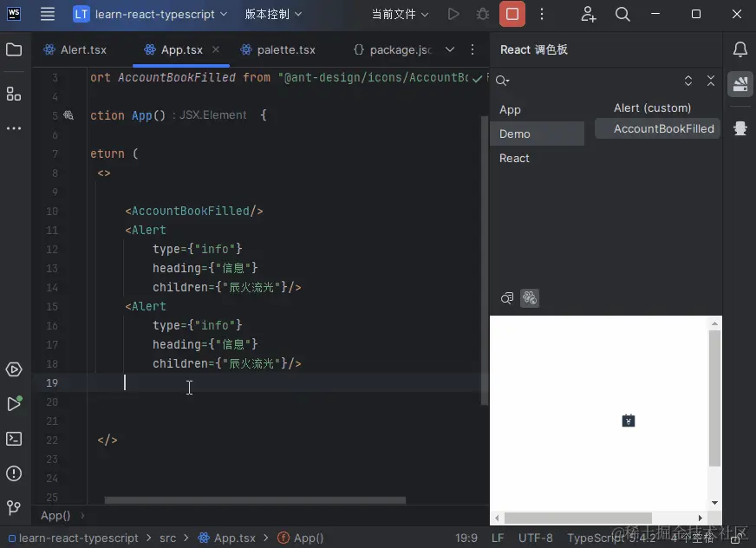Toggle the React palette tool window
This screenshot has height=548, width=756.
[x=740, y=84]
